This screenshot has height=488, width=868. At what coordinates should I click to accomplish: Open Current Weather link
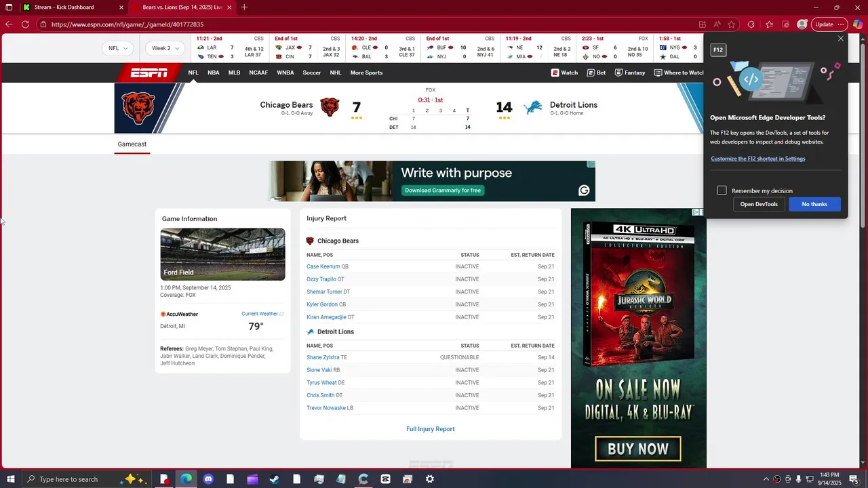[x=262, y=314]
